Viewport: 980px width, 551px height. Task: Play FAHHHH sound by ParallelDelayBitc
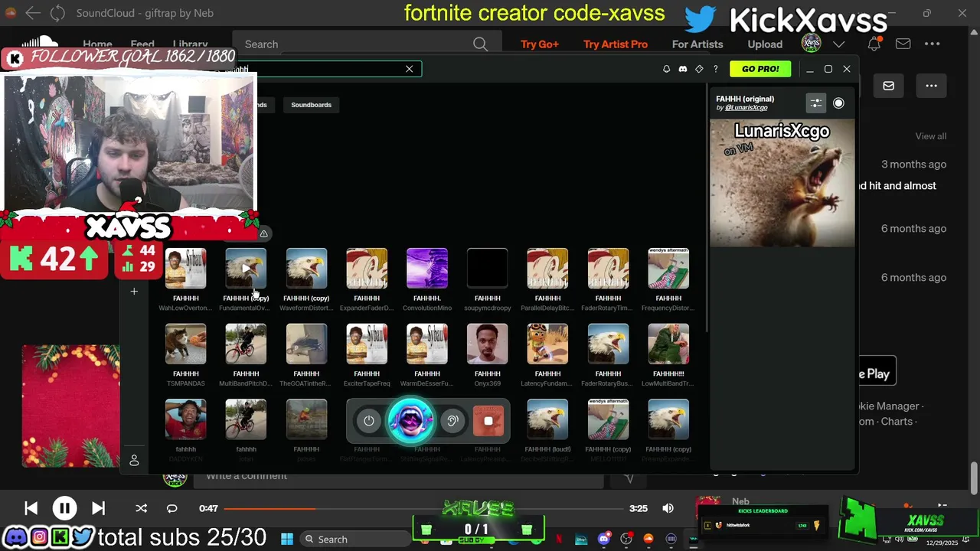coord(547,269)
